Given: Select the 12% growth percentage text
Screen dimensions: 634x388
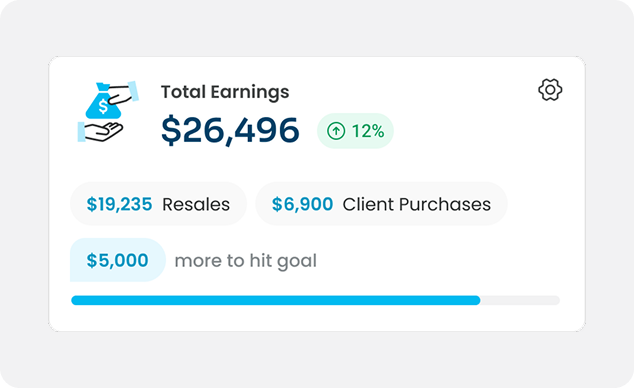Looking at the screenshot, I should [x=368, y=131].
